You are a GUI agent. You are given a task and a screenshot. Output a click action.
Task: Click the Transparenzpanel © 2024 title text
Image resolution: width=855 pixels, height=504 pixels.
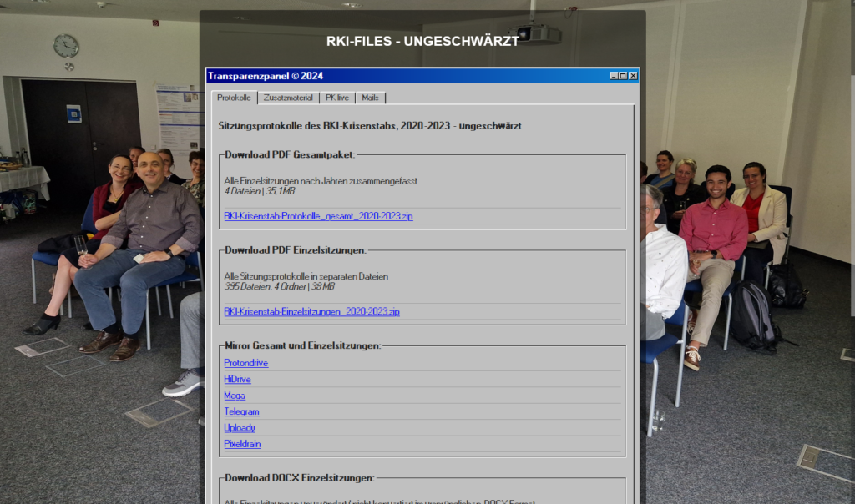click(265, 76)
